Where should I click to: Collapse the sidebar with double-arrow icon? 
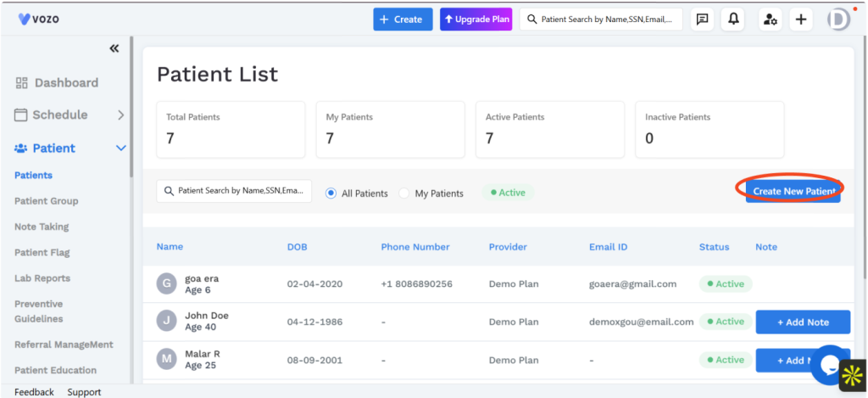tap(114, 48)
